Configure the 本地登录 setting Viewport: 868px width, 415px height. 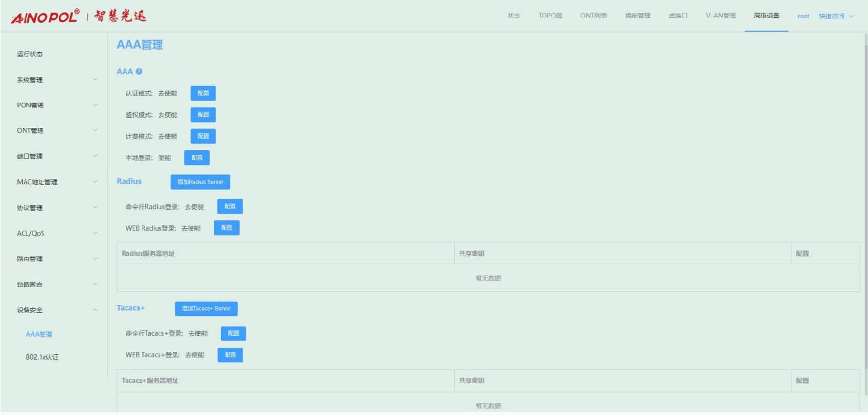[x=196, y=157]
